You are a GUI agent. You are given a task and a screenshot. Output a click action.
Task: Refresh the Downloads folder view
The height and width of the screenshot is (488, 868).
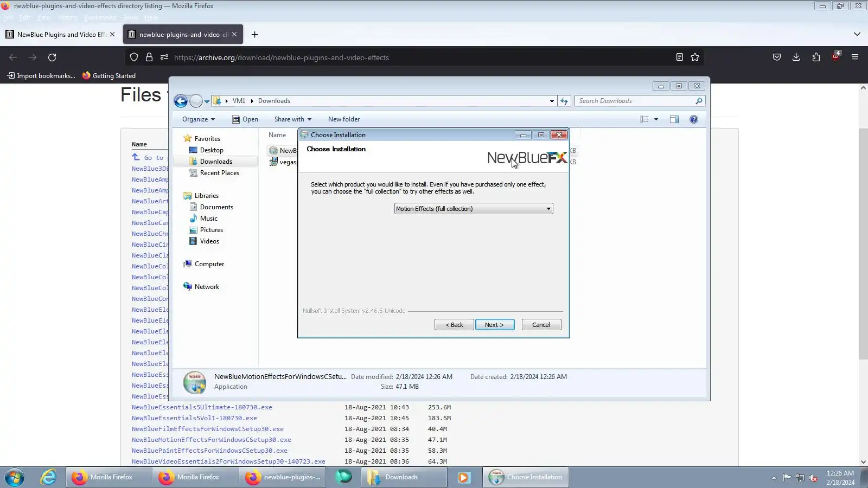coord(564,101)
